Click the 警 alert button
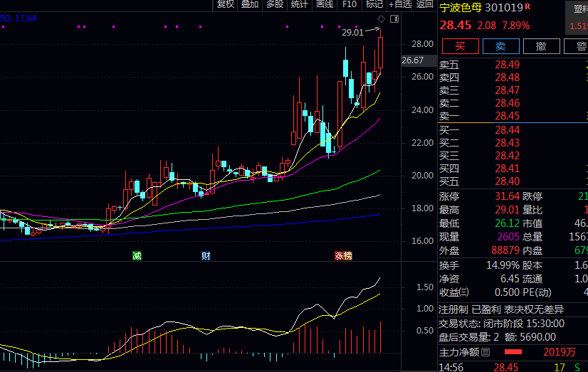Screen dimensions: 588x372 pyautogui.click(x=577, y=46)
